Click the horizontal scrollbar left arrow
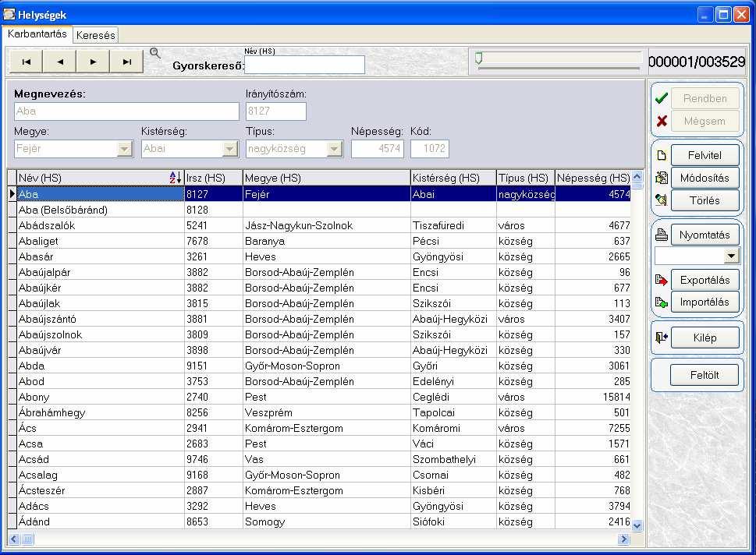Image resolution: width=756 pixels, height=555 pixels. click(14, 539)
